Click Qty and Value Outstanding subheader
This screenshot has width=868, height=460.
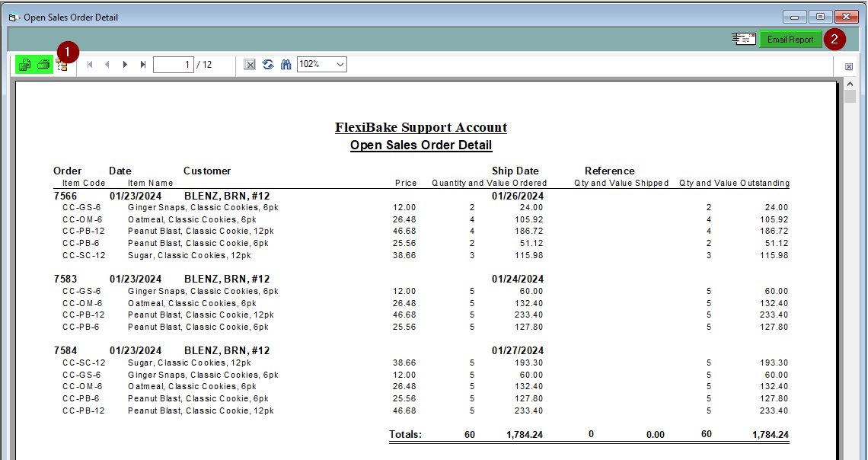(735, 184)
